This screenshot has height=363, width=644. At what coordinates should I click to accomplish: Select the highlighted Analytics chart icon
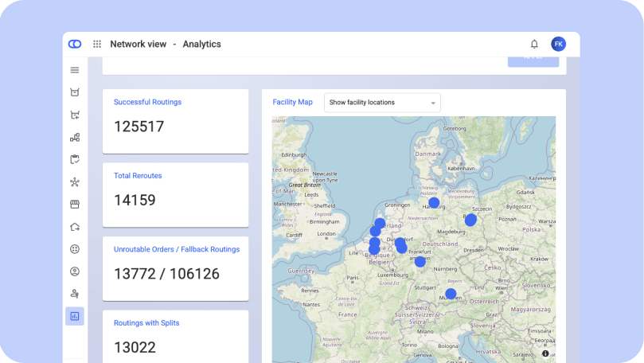[x=75, y=316]
